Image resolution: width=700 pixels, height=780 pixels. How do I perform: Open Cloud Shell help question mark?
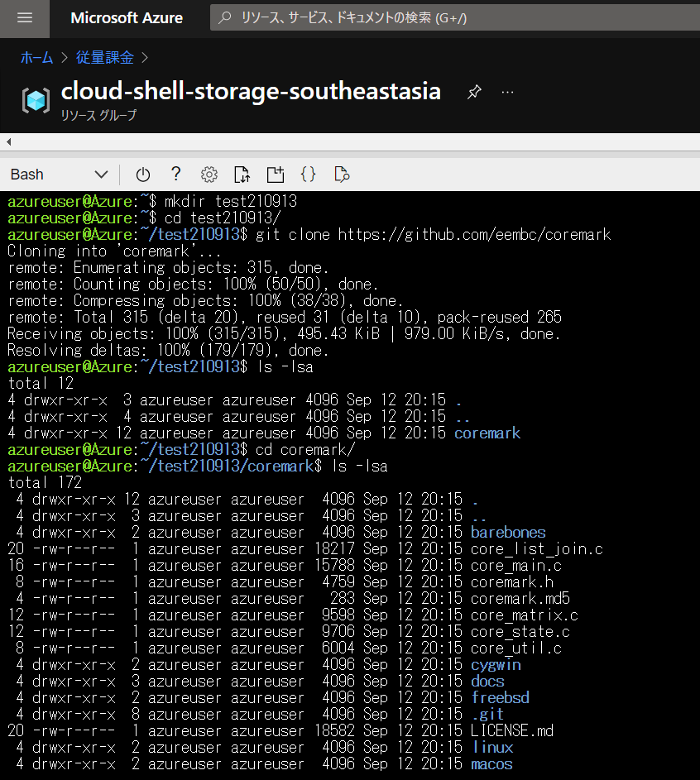click(x=175, y=174)
